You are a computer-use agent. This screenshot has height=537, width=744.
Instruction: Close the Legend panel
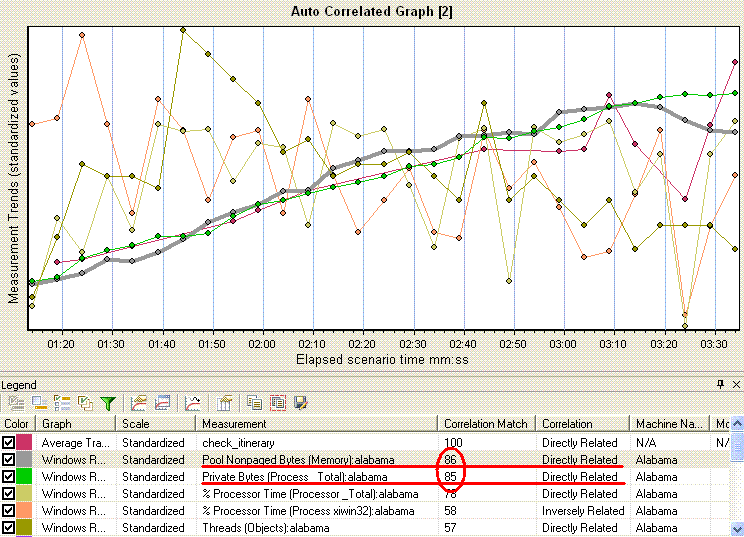pyautogui.click(x=736, y=385)
